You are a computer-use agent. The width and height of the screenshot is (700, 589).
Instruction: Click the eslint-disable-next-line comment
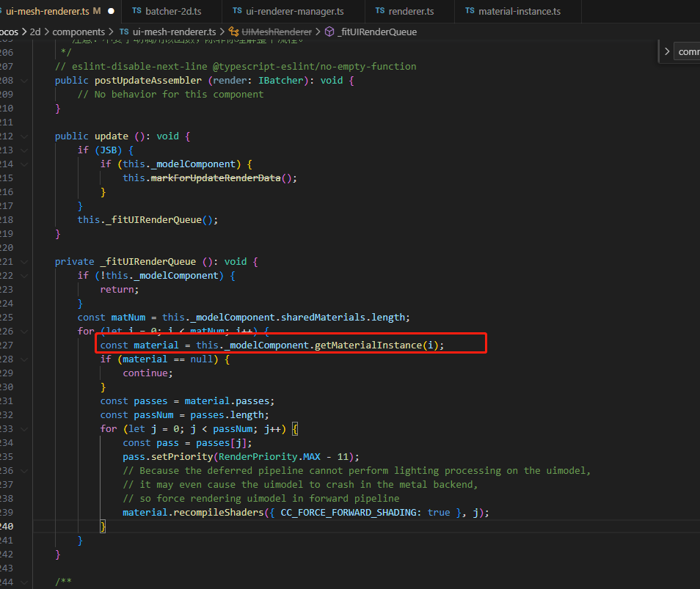point(236,67)
